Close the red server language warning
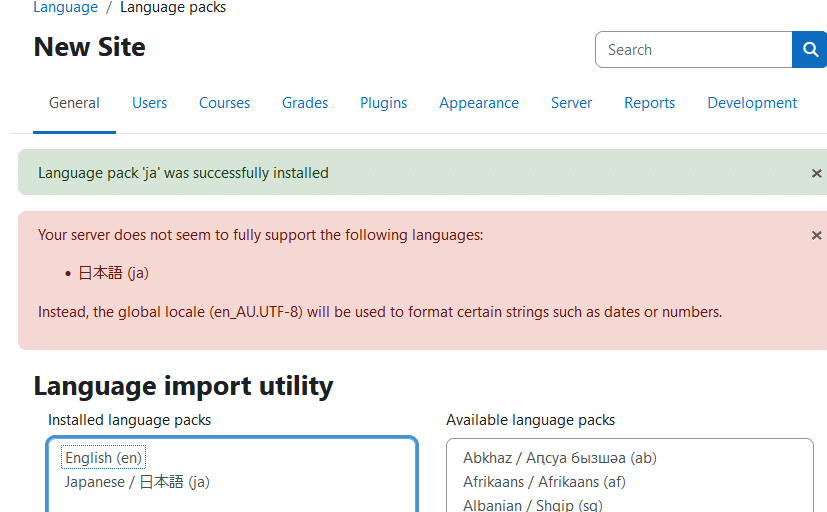 [816, 236]
